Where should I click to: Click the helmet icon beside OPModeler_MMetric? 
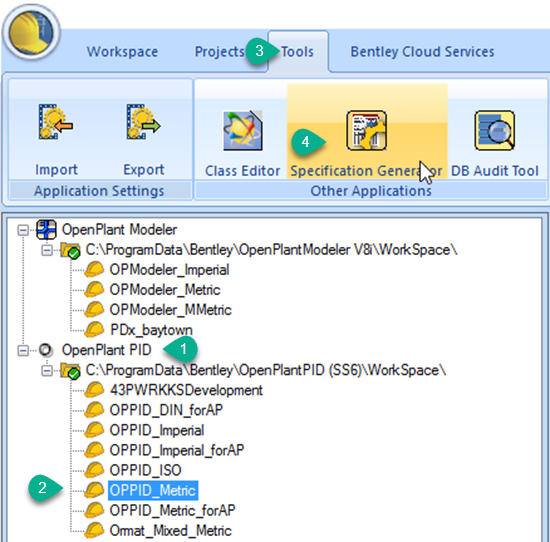[x=94, y=309]
